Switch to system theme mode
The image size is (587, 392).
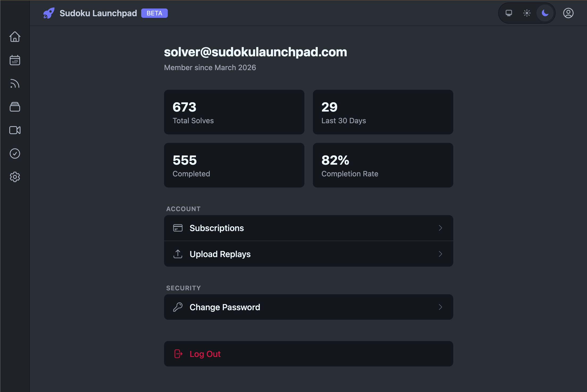[x=509, y=13]
